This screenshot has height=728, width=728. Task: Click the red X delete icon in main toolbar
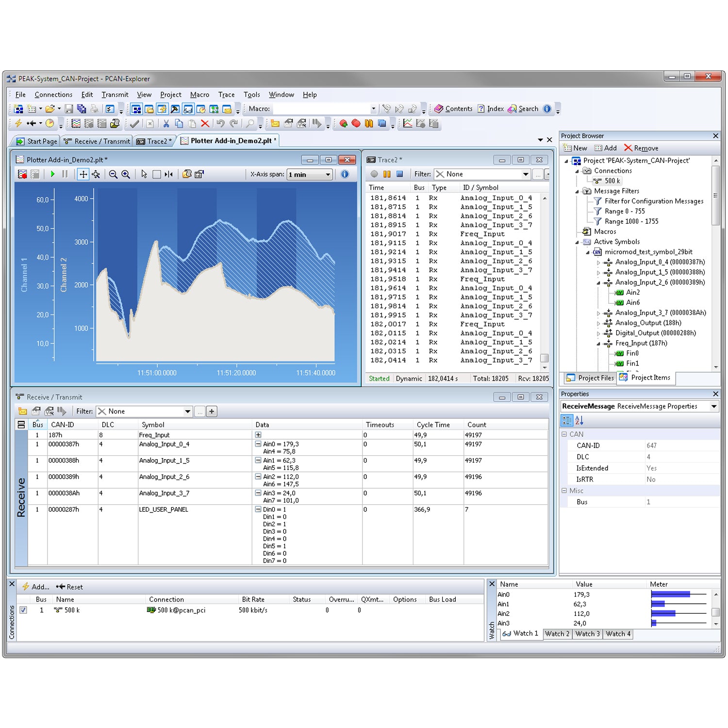(205, 124)
